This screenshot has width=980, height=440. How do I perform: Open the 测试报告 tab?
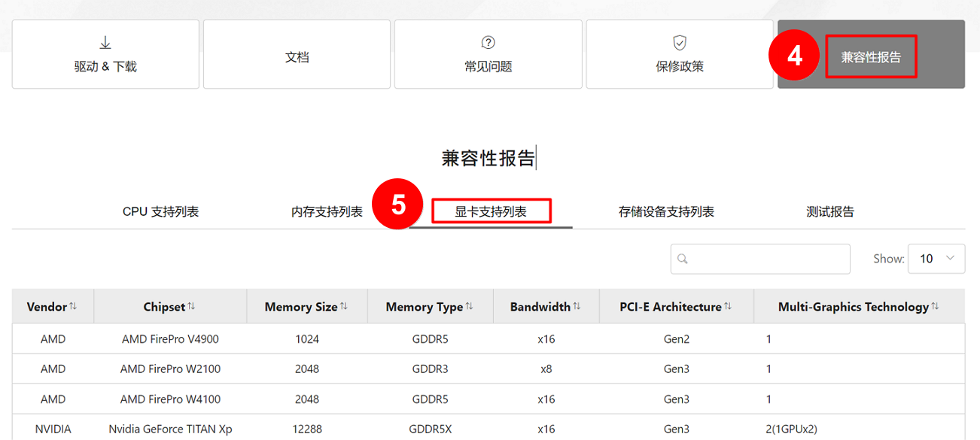click(830, 212)
